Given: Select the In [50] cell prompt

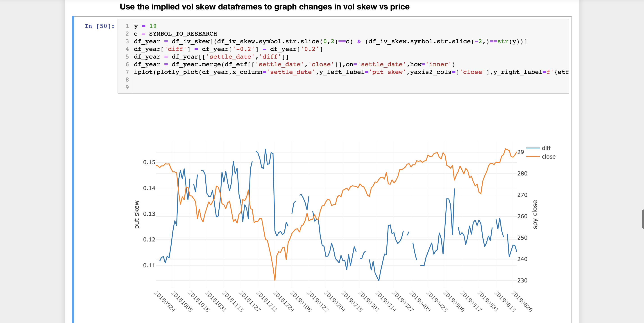Looking at the screenshot, I should click(x=99, y=26).
